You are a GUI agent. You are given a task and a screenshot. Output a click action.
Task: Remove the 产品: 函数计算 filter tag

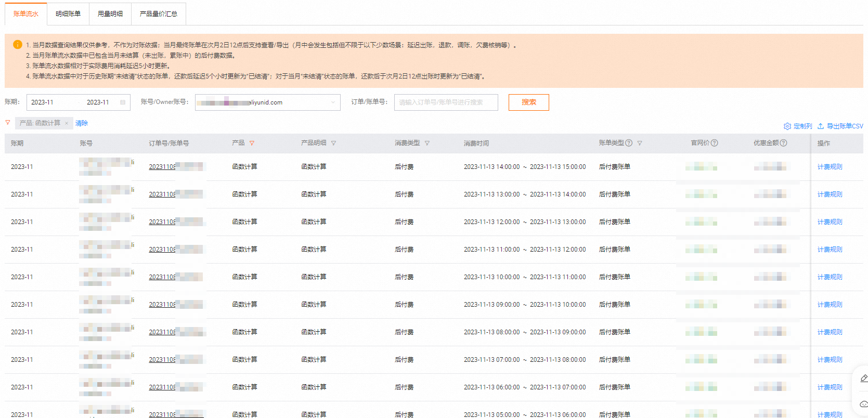point(67,123)
